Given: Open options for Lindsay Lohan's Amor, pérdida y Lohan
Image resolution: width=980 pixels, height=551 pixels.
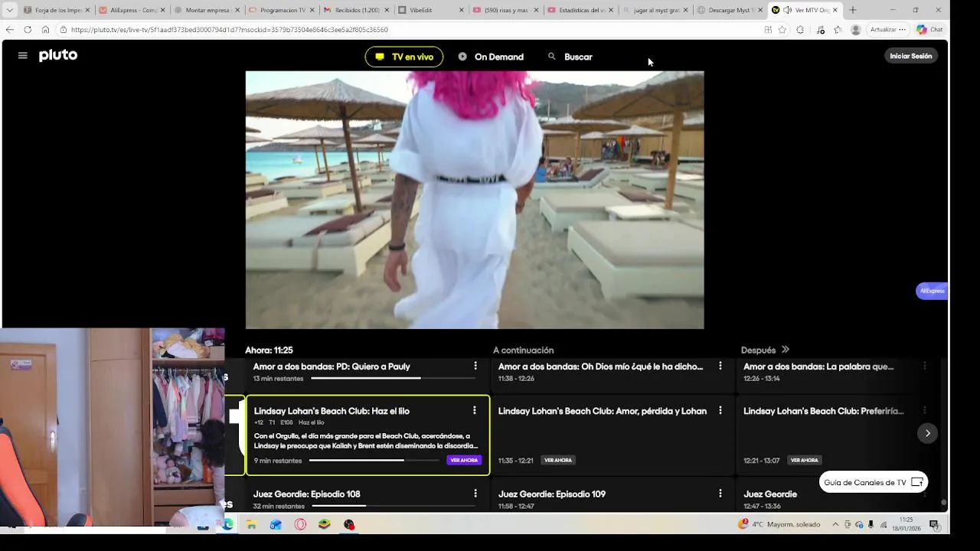Looking at the screenshot, I should pyautogui.click(x=720, y=411).
